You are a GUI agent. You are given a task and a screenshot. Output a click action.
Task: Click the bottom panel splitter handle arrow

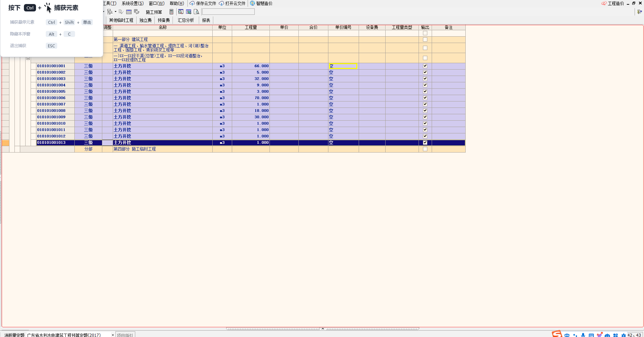click(x=323, y=329)
